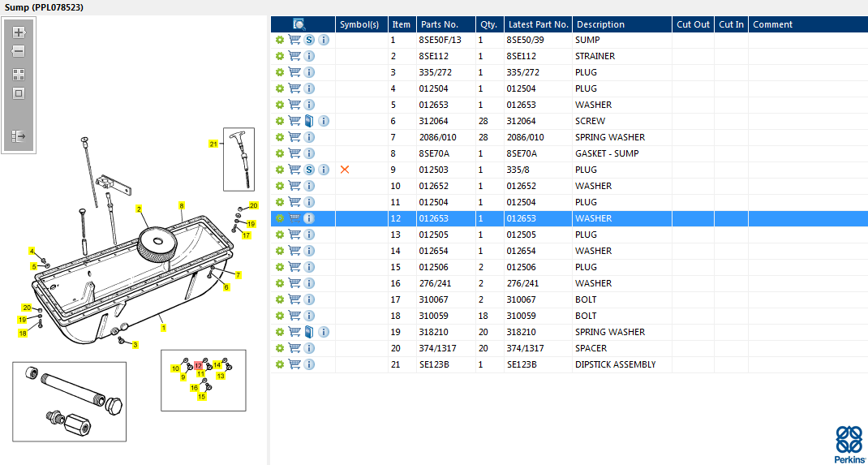Open the S supersession icon for item 9
This screenshot has width=868, height=465.
(x=309, y=170)
